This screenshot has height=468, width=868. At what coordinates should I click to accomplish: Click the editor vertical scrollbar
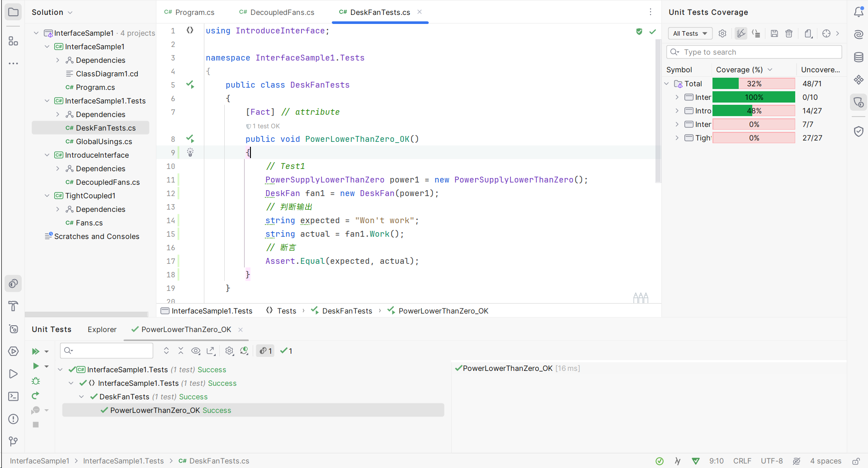pos(658,111)
